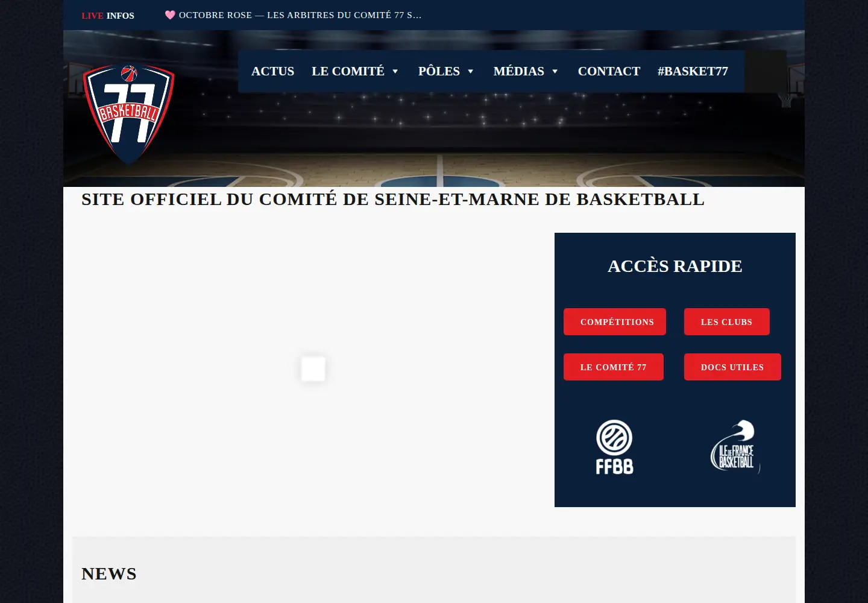This screenshot has height=603, width=868.
Task: Expand the Médias dropdown arrow
Action: [555, 71]
